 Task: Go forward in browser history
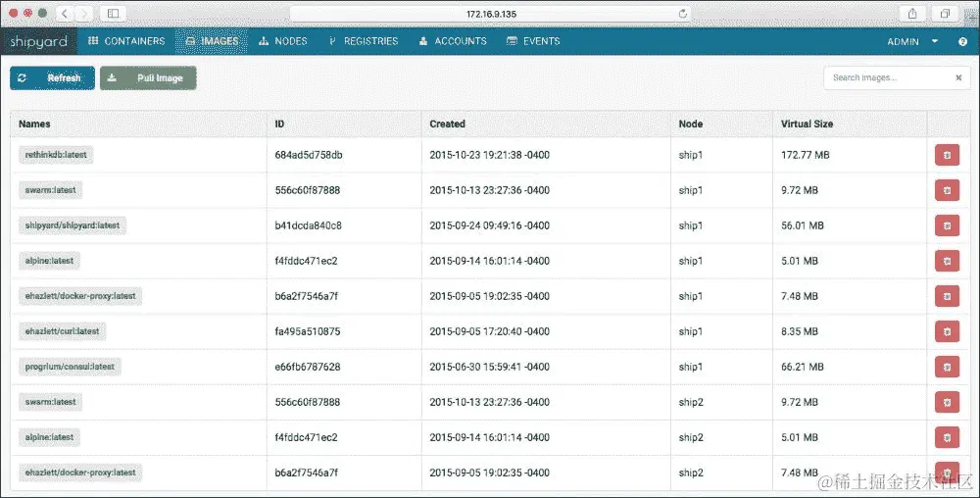(83, 13)
